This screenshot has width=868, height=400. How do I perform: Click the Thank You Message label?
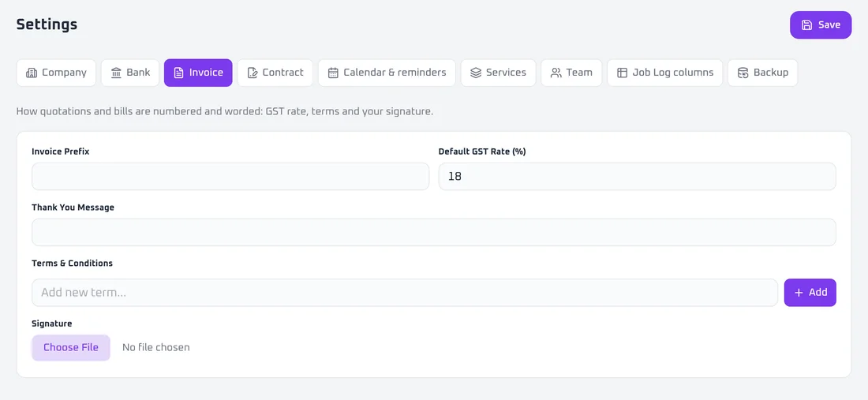coord(73,207)
